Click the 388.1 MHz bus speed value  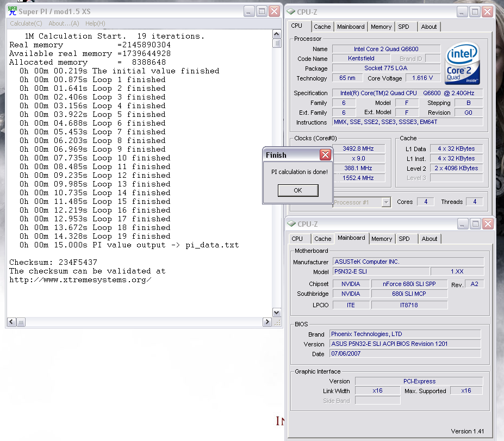pos(358,168)
